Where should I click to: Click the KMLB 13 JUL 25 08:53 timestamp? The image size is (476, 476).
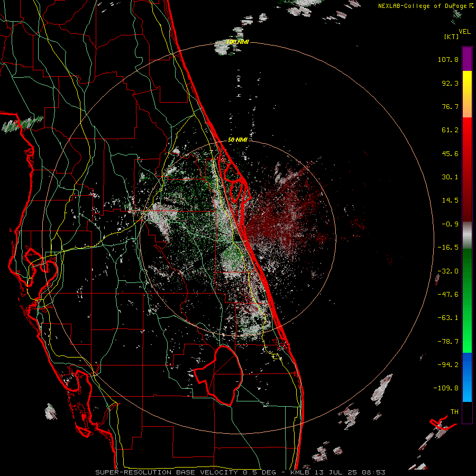click(338, 472)
